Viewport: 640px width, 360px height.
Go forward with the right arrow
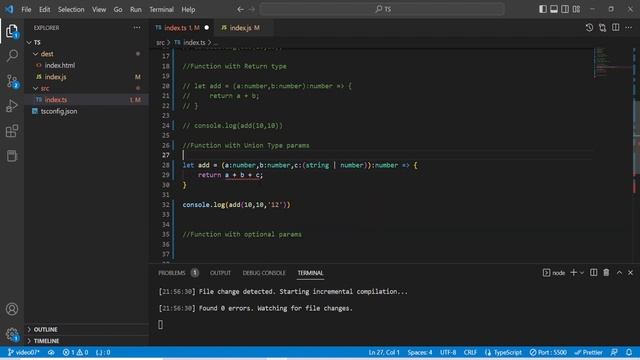click(251, 9)
